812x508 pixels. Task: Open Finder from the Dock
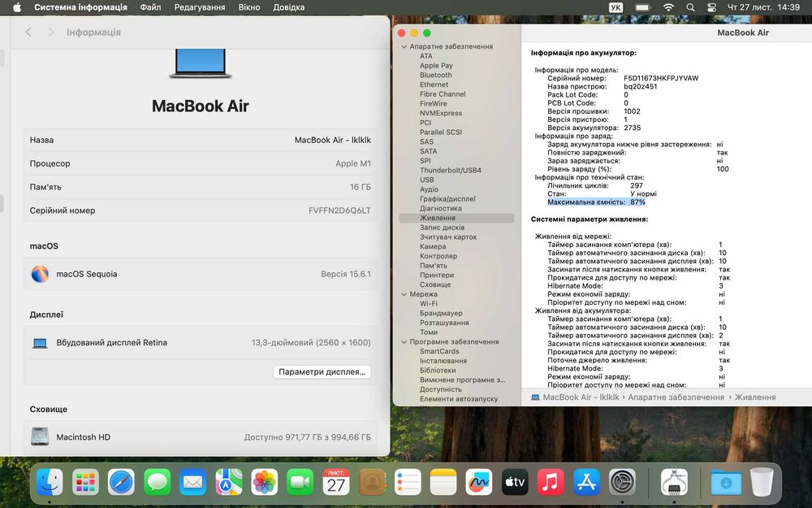point(50,482)
